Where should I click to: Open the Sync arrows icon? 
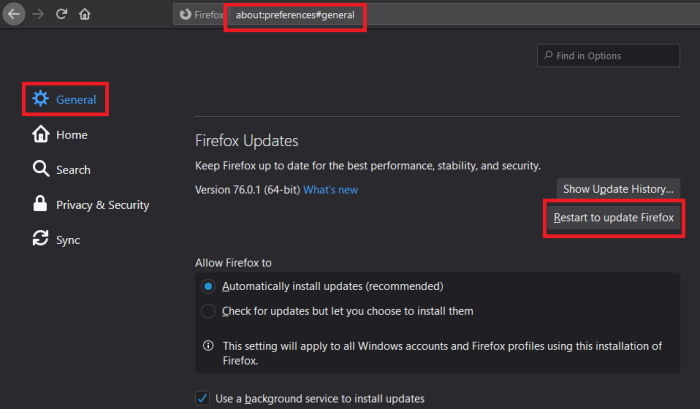[41, 238]
